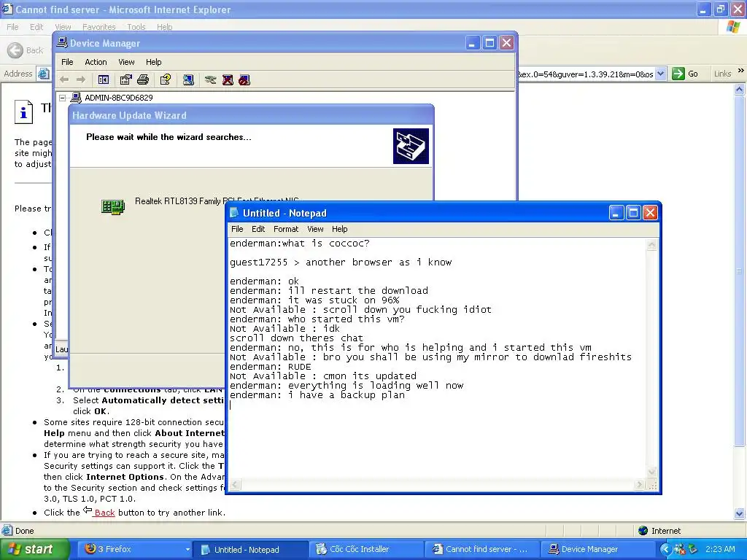Click the Windows start button

[34, 549]
